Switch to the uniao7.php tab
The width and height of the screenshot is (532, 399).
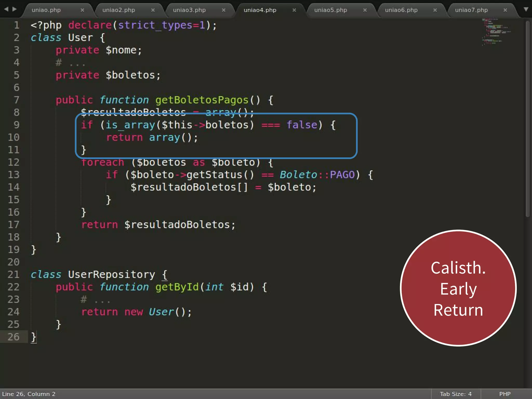(471, 10)
